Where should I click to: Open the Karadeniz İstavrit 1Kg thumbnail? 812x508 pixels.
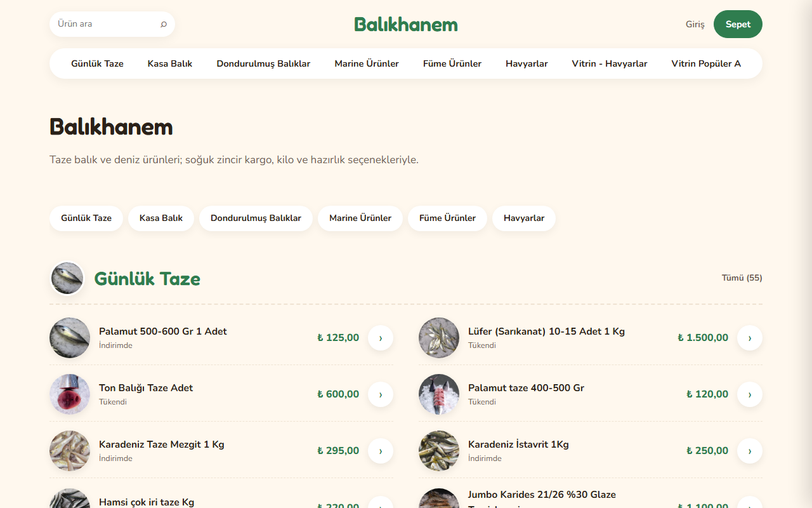(x=439, y=451)
